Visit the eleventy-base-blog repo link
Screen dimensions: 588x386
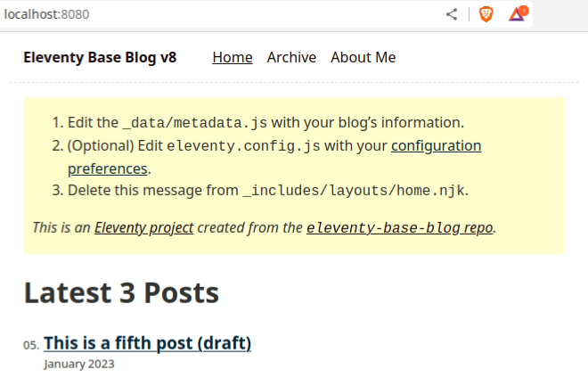tap(400, 227)
